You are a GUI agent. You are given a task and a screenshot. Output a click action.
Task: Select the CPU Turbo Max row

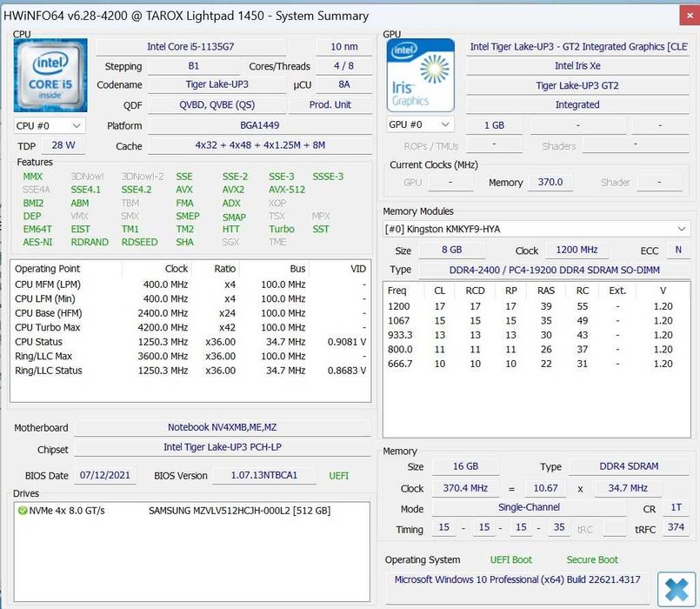click(190, 327)
